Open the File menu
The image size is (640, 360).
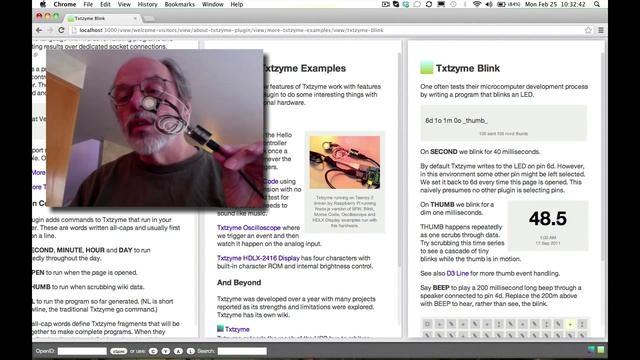click(88, 4)
